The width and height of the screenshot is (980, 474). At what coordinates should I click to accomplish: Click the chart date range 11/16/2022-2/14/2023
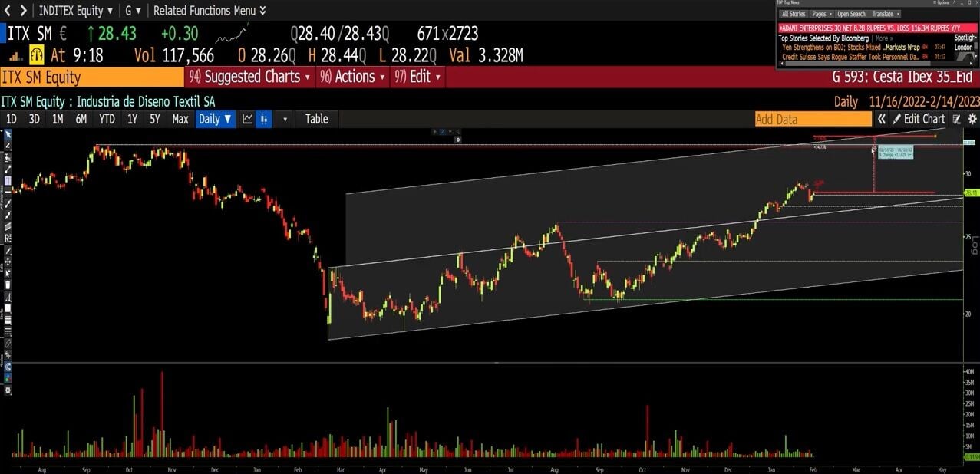coord(924,101)
